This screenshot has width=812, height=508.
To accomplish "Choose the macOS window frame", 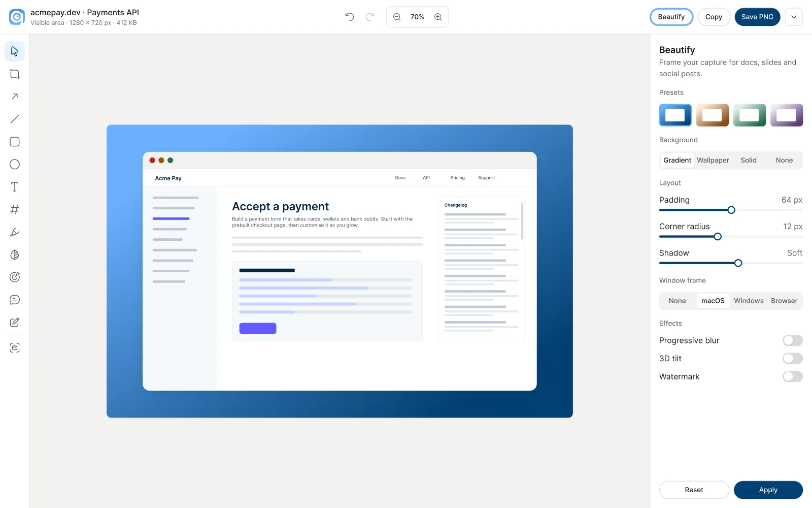I will pyautogui.click(x=713, y=301).
